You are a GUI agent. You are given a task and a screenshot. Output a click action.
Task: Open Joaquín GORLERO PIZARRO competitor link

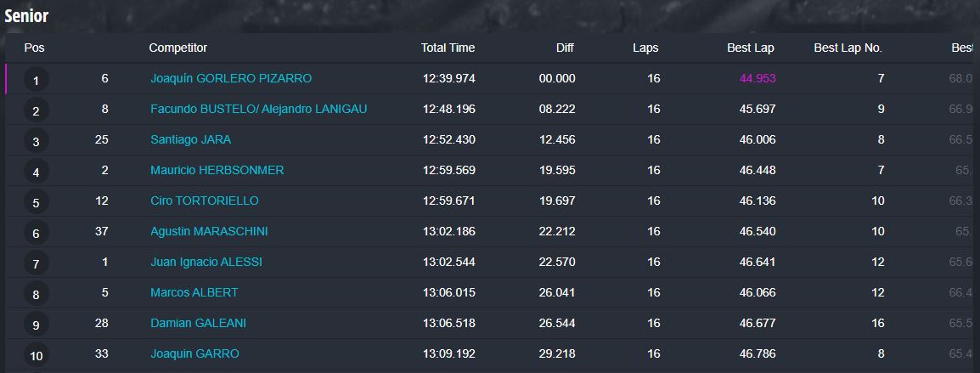click(231, 79)
